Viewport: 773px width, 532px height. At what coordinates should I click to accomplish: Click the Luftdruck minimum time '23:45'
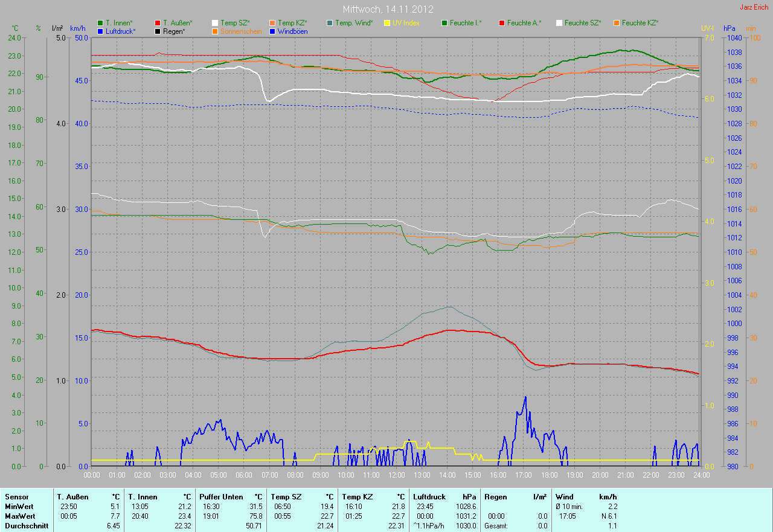click(425, 507)
